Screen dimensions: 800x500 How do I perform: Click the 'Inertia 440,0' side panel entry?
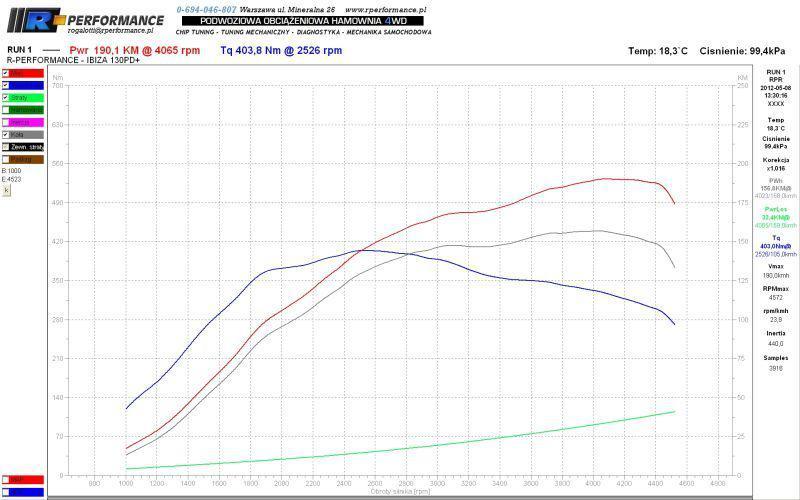click(776, 339)
